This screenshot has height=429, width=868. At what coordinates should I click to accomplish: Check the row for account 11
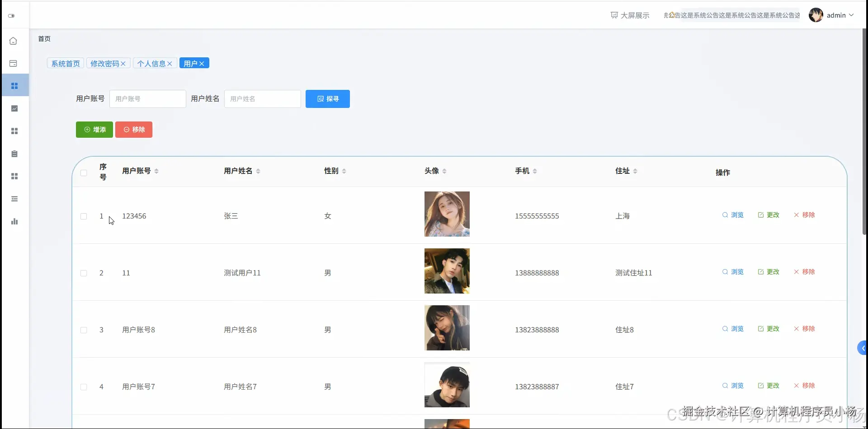coord(84,273)
